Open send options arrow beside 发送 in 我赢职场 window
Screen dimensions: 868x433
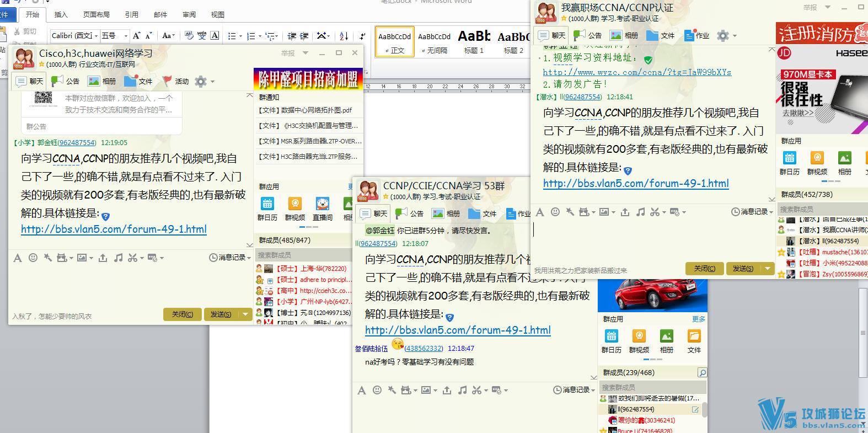[767, 268]
